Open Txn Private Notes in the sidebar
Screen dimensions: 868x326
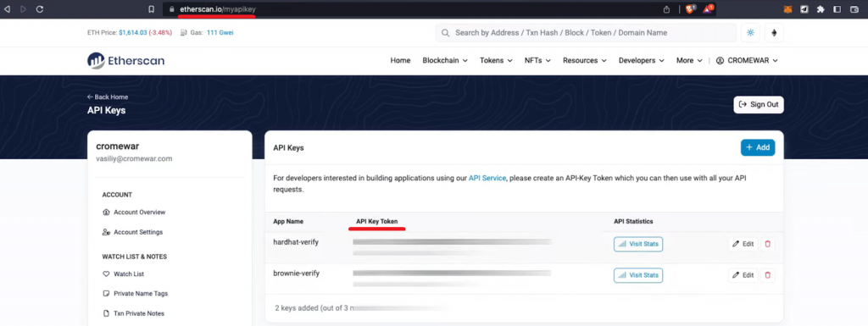[x=133, y=313]
